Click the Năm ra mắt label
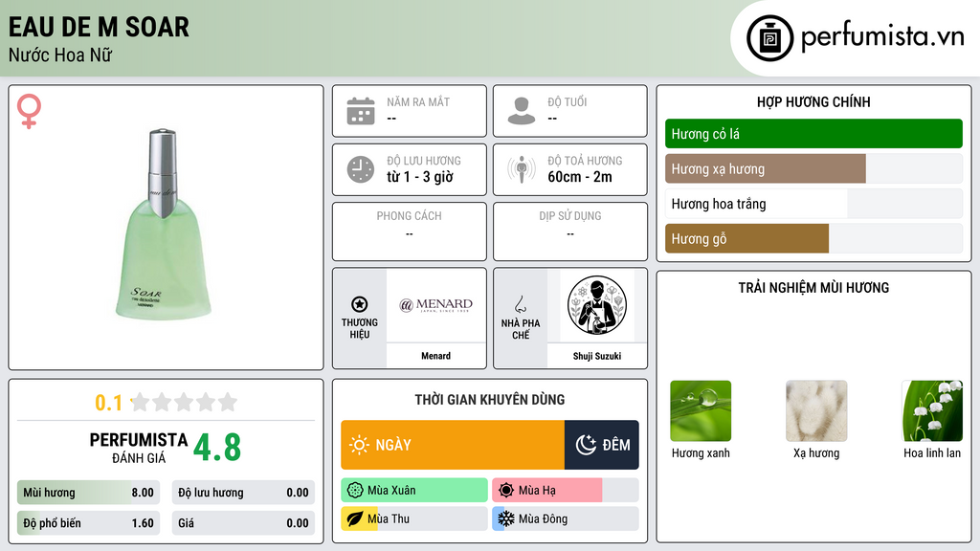This screenshot has height=551, width=980. pos(418,101)
